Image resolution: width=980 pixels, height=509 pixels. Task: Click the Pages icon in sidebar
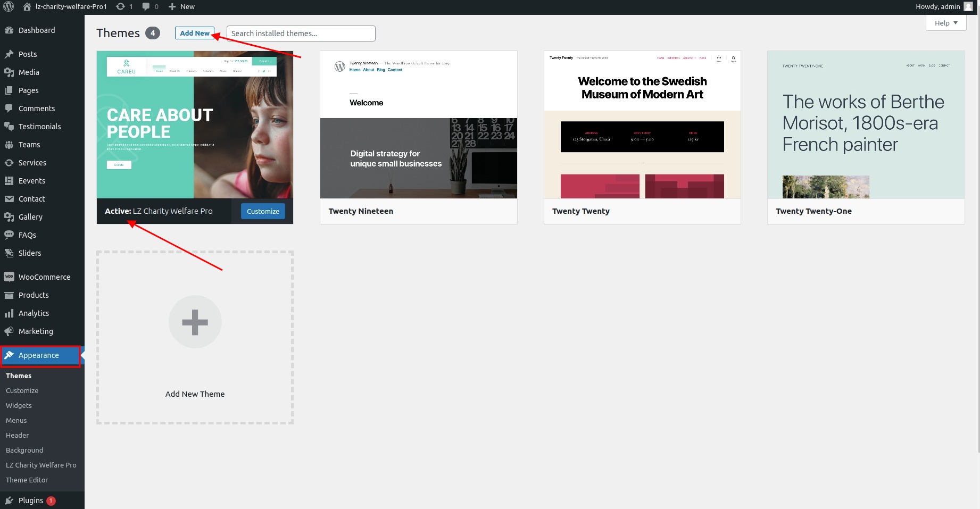point(9,90)
